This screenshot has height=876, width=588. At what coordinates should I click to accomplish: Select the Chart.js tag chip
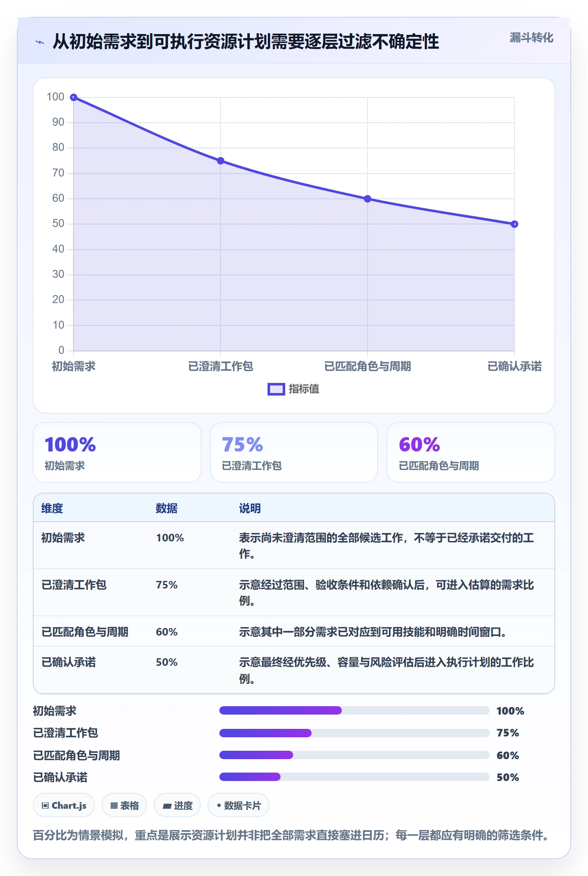point(64,805)
